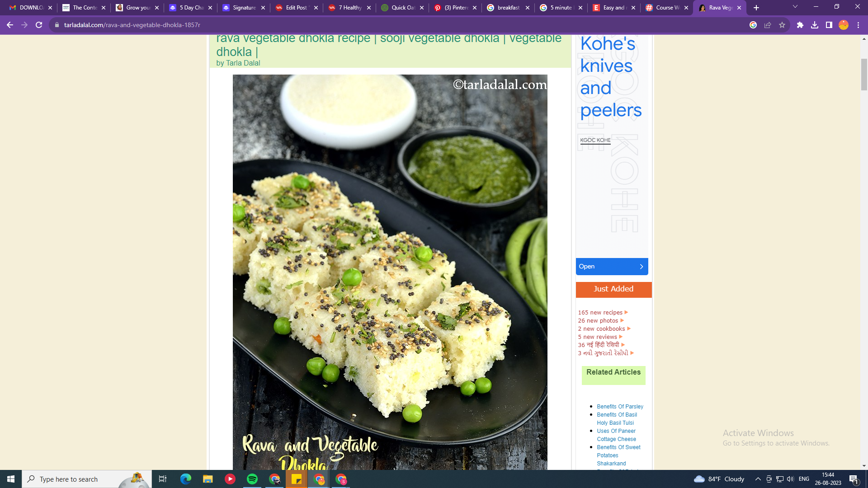Open the browser downloads icon
The image size is (868, 488).
point(815,25)
